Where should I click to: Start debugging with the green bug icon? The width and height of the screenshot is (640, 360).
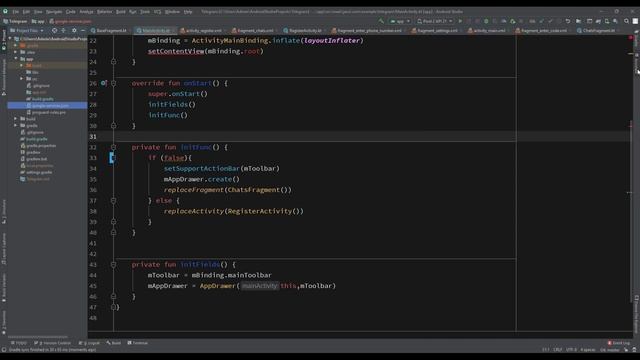pos(486,21)
